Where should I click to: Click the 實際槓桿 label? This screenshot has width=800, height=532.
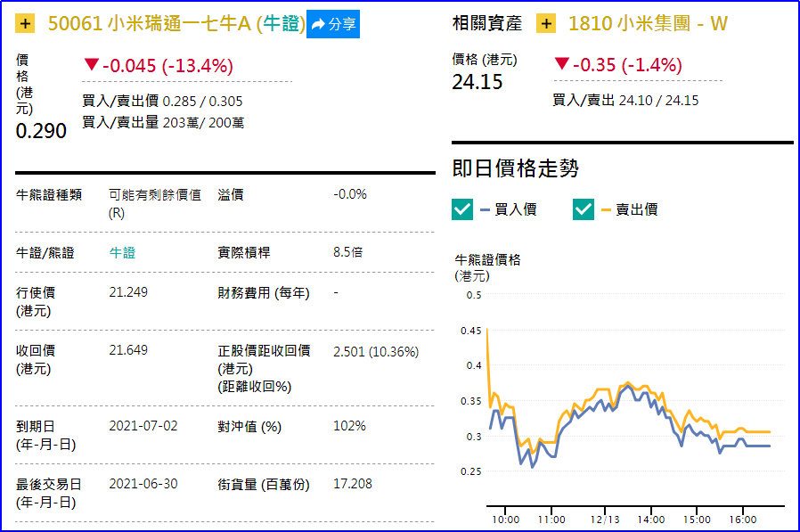244,252
